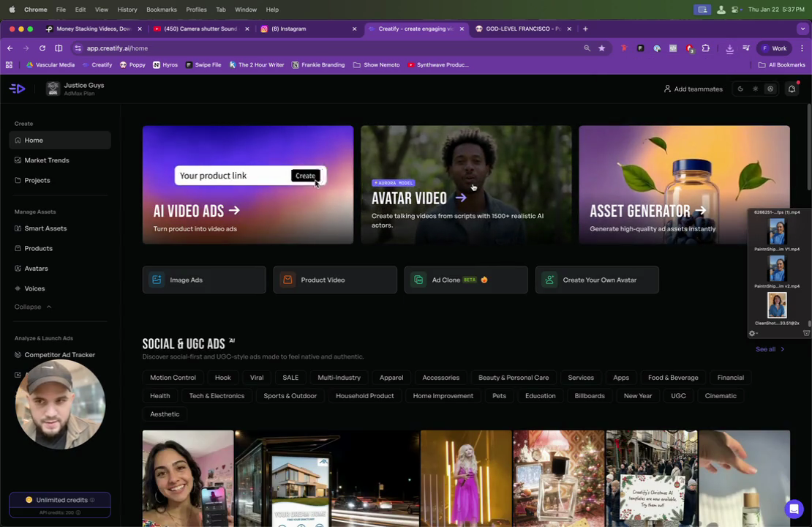This screenshot has height=527, width=812.
Task: Click the Create button beside product link
Action: [305, 176]
